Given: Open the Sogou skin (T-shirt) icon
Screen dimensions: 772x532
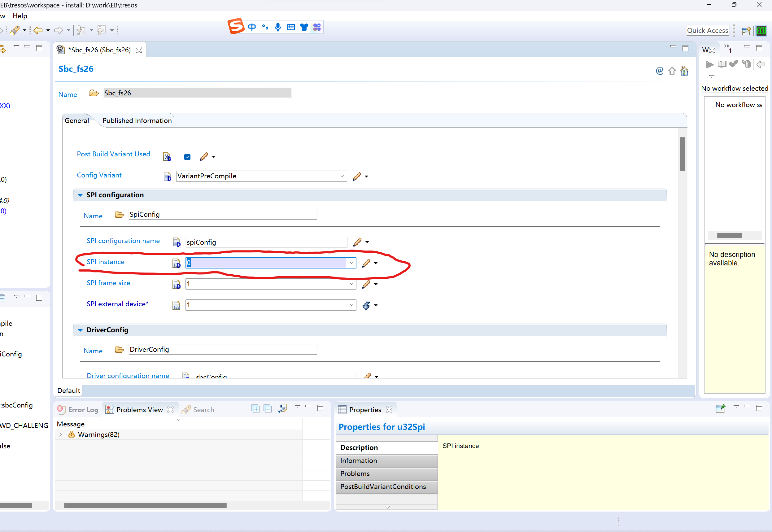Looking at the screenshot, I should click(x=304, y=27).
